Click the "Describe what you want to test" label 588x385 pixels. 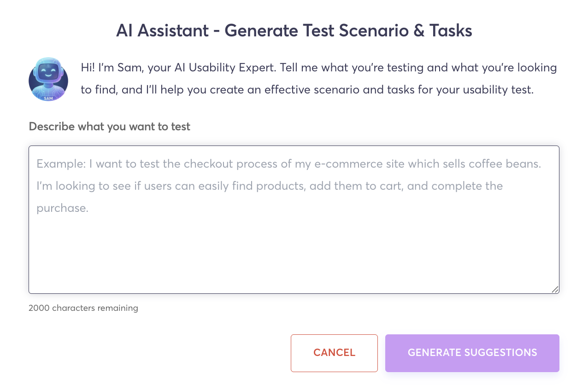109,126
